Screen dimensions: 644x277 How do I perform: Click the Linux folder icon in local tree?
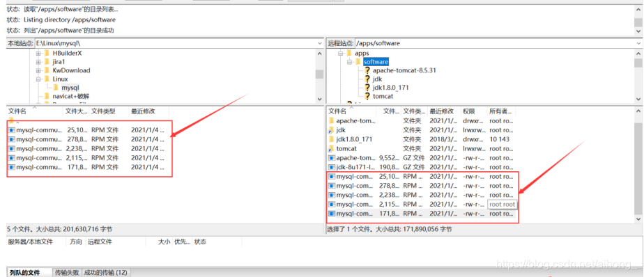tap(47, 79)
